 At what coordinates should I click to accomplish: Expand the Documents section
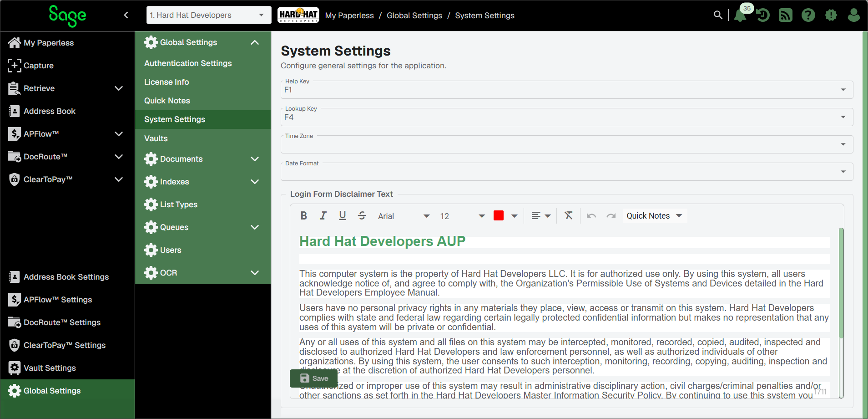(203, 159)
